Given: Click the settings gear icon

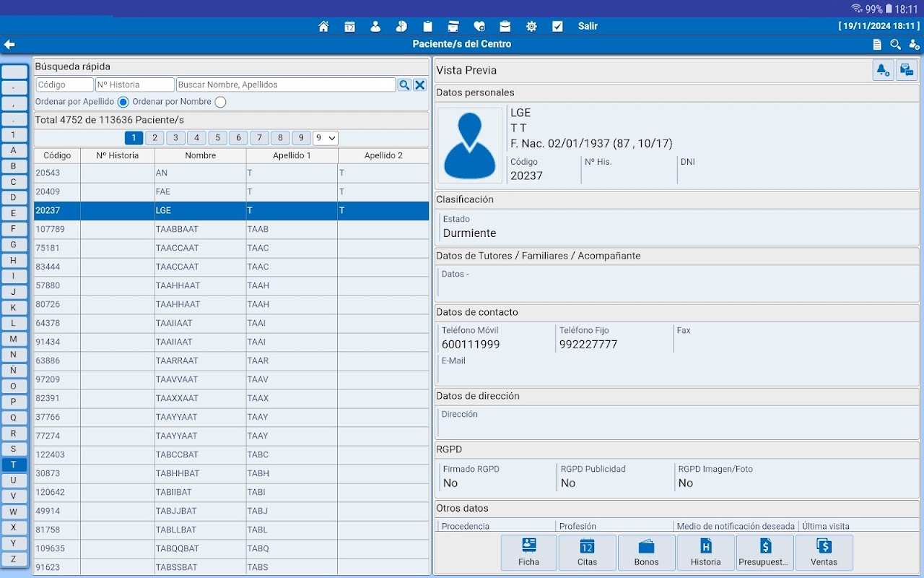Looking at the screenshot, I should 531,26.
